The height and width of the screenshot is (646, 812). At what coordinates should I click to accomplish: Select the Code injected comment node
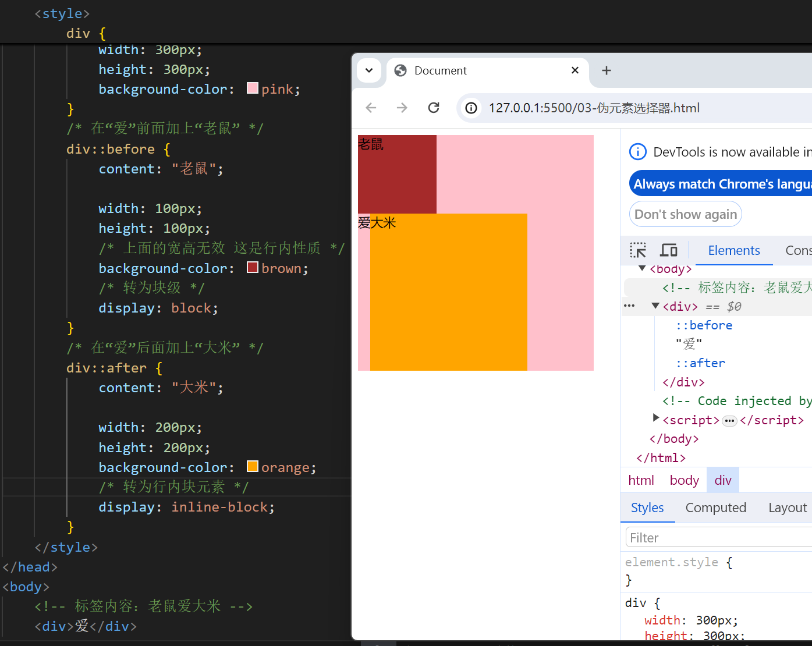(737, 401)
